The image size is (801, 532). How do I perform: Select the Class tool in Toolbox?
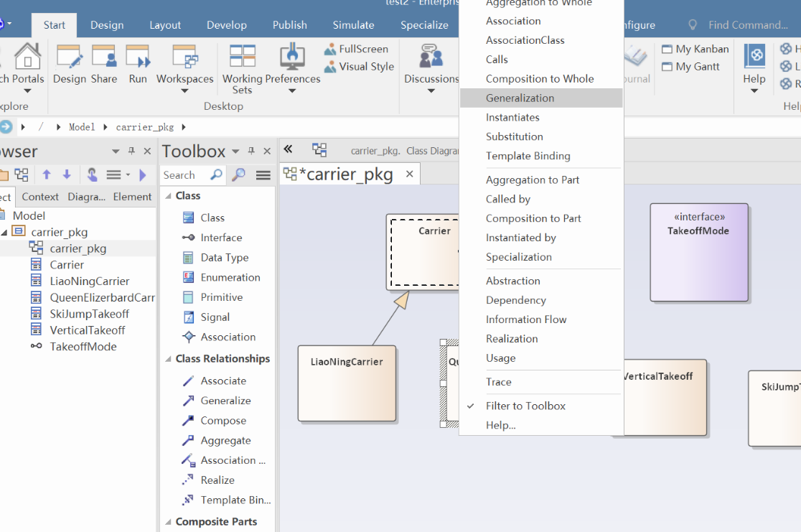pyautogui.click(x=212, y=218)
